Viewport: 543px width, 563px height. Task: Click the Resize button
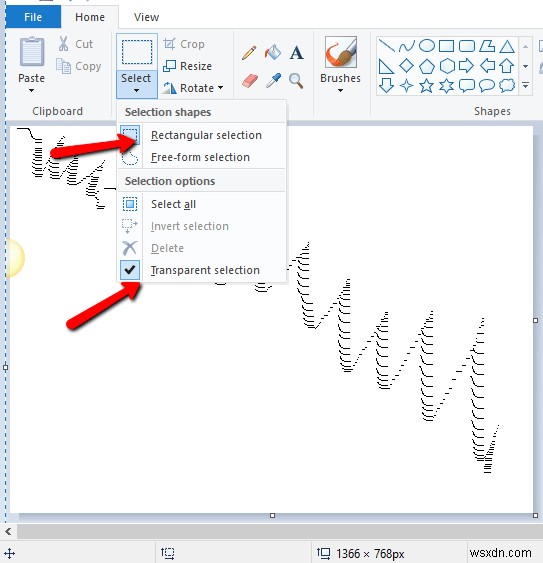187,66
